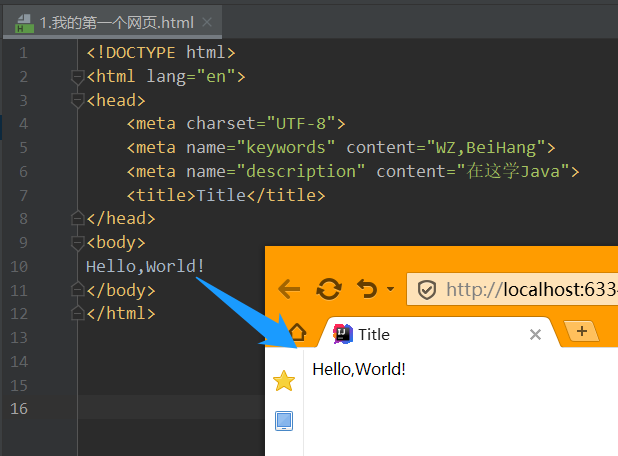Close the 1.我的第一个网页.html editor tab
The image size is (618, 456).
coord(207,22)
